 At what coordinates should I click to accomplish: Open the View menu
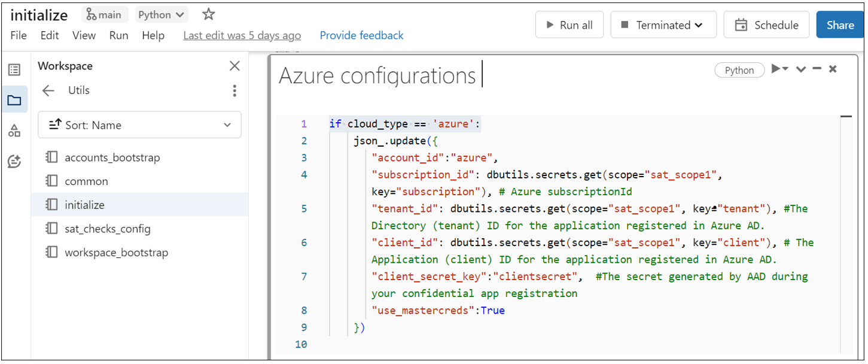click(84, 35)
